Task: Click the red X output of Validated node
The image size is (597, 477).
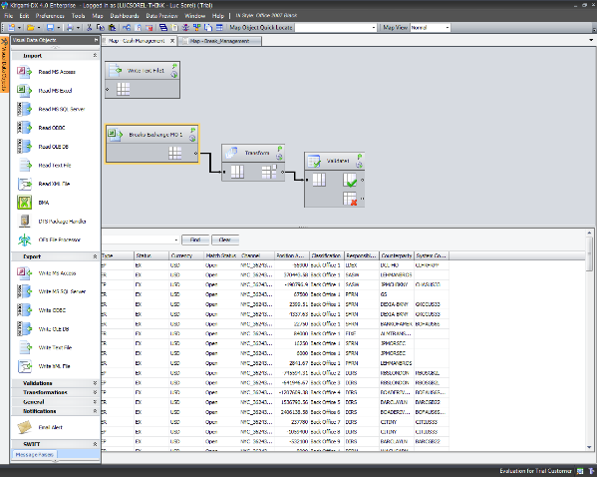Action: tap(350, 199)
